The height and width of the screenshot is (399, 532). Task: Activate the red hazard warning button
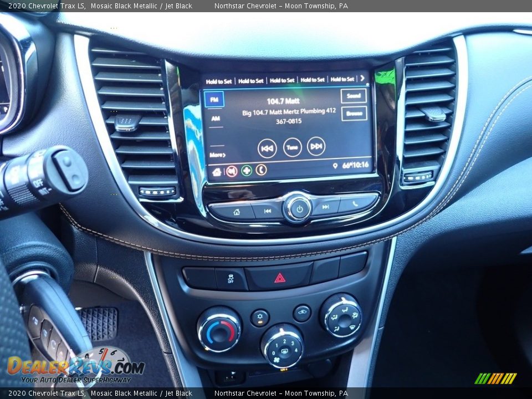279,278
